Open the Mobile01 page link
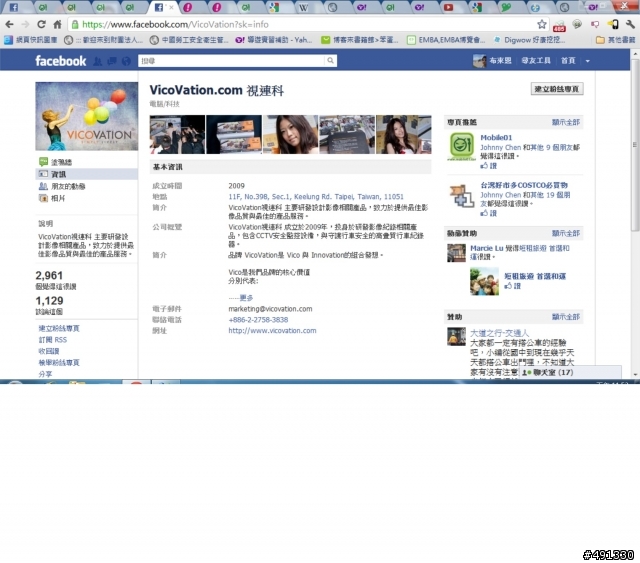The image size is (640, 563). [x=496, y=138]
